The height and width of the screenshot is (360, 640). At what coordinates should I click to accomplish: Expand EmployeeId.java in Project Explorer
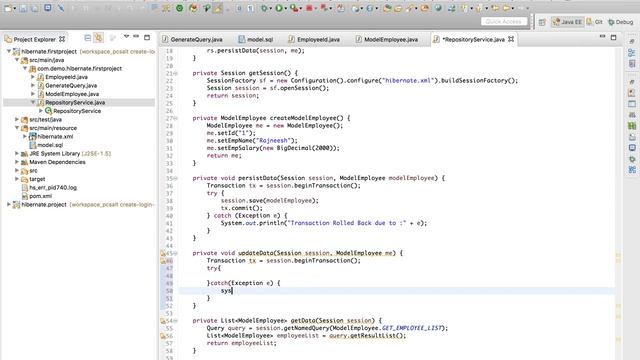click(33, 77)
